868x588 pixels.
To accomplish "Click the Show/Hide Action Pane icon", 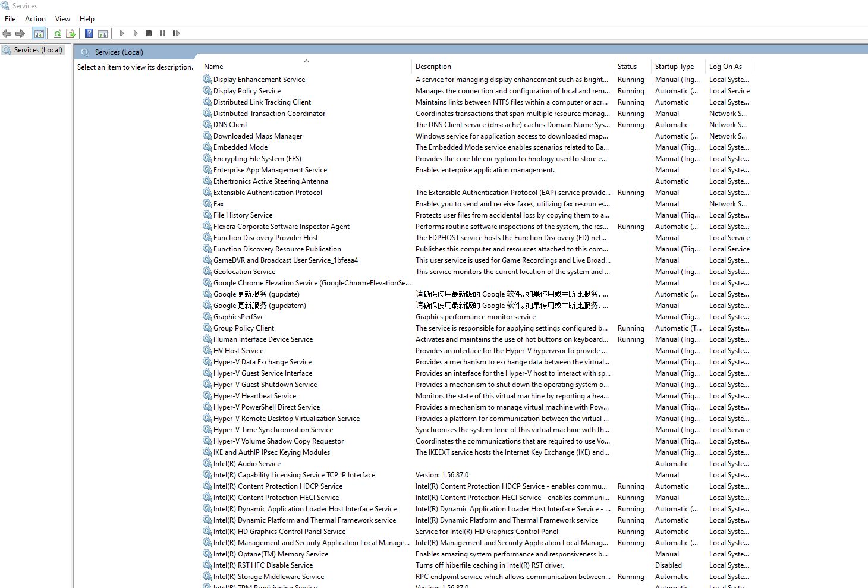I will [103, 34].
